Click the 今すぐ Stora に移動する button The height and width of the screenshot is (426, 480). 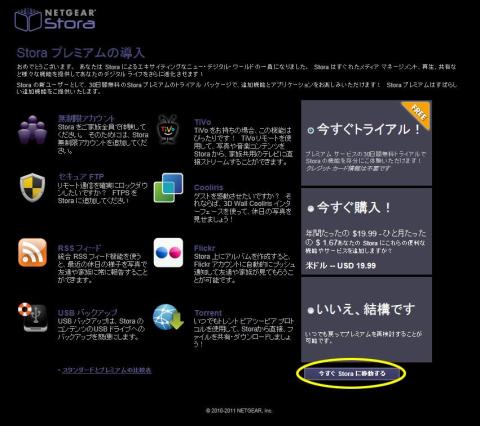point(352,374)
